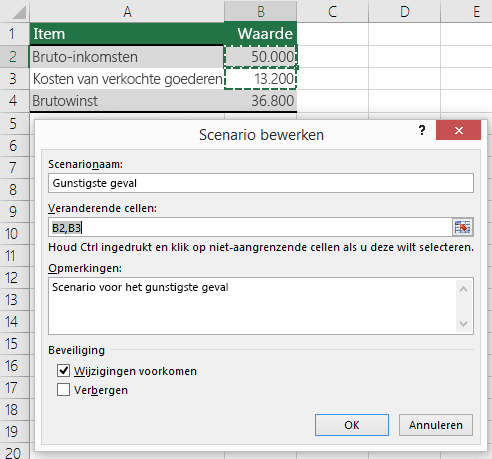This screenshot has height=459, width=492.
Task: Click cell with value 50.000
Action: click(261, 57)
